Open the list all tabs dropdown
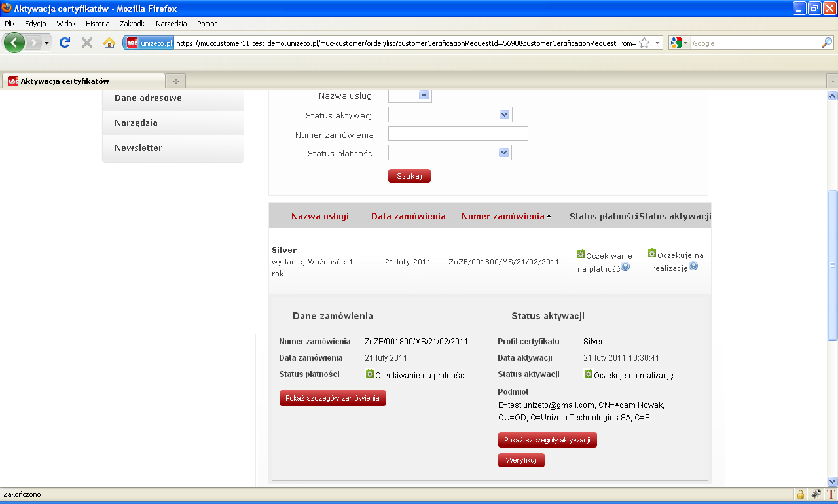This screenshot has width=838, height=504. [832, 81]
